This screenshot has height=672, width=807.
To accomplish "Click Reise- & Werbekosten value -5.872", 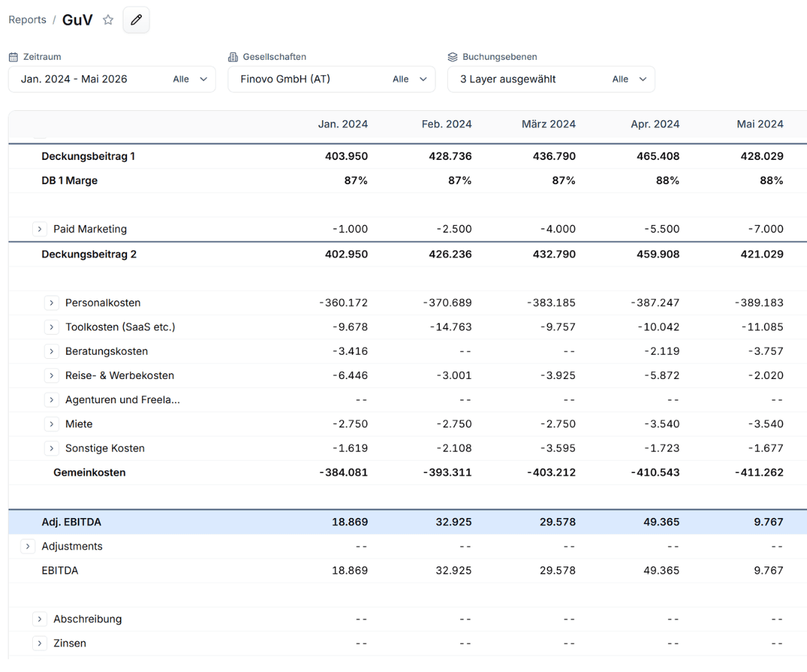I will click(662, 376).
